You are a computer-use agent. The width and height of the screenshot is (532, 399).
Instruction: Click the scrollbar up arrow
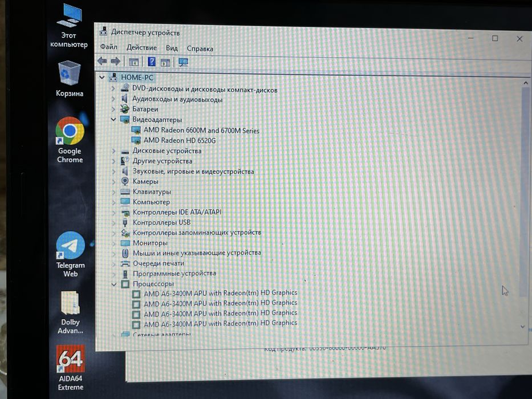(525, 83)
